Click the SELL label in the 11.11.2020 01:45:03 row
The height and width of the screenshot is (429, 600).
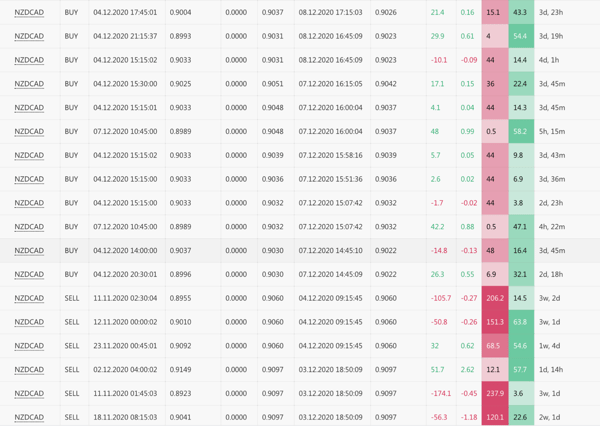(x=72, y=394)
